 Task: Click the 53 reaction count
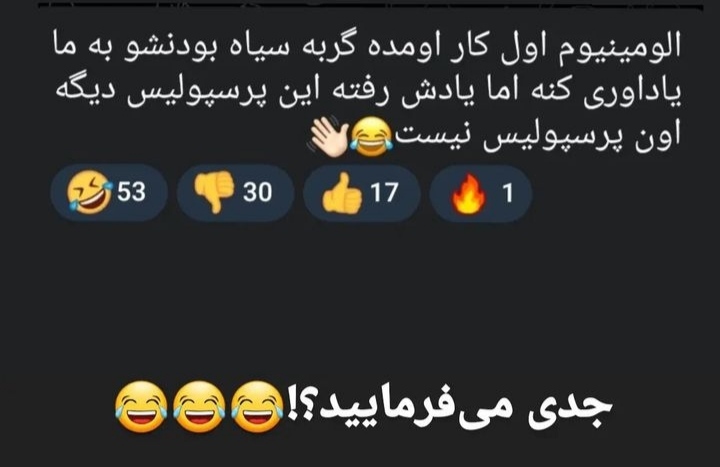(x=131, y=192)
